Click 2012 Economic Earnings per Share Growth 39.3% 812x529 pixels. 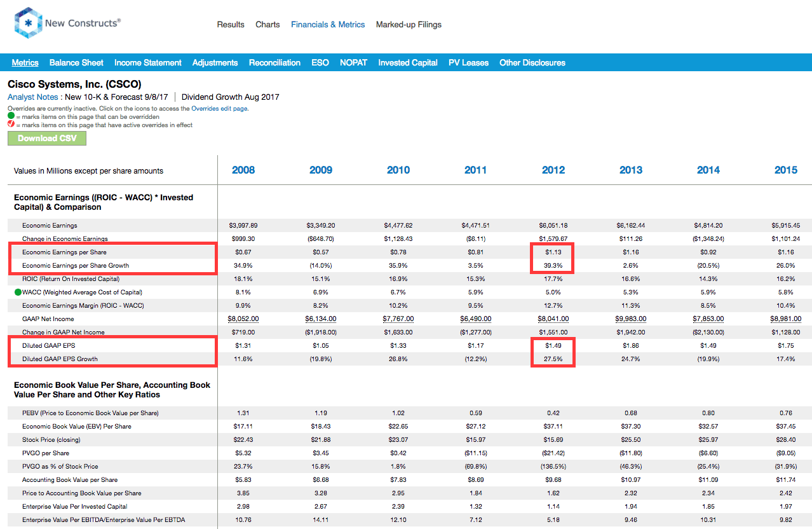553,266
